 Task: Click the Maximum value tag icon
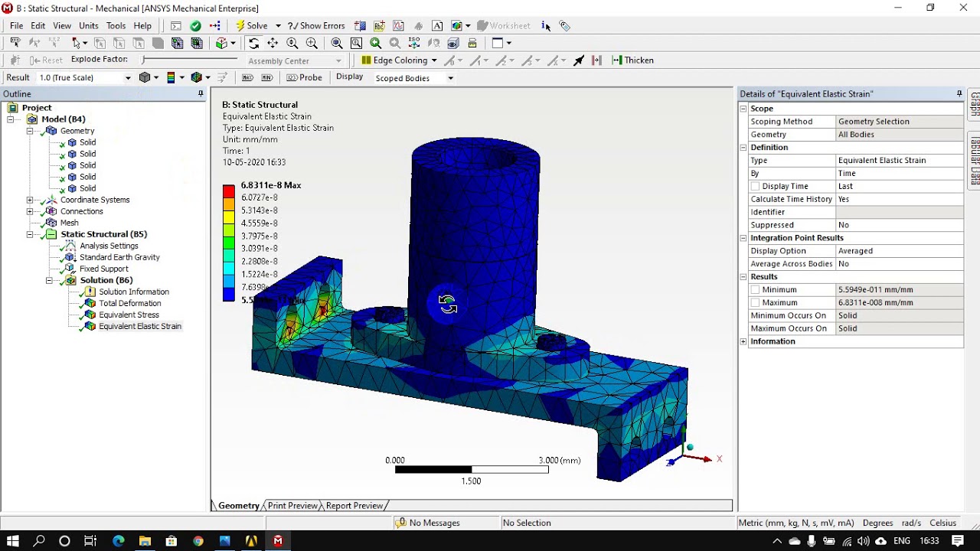coord(247,77)
